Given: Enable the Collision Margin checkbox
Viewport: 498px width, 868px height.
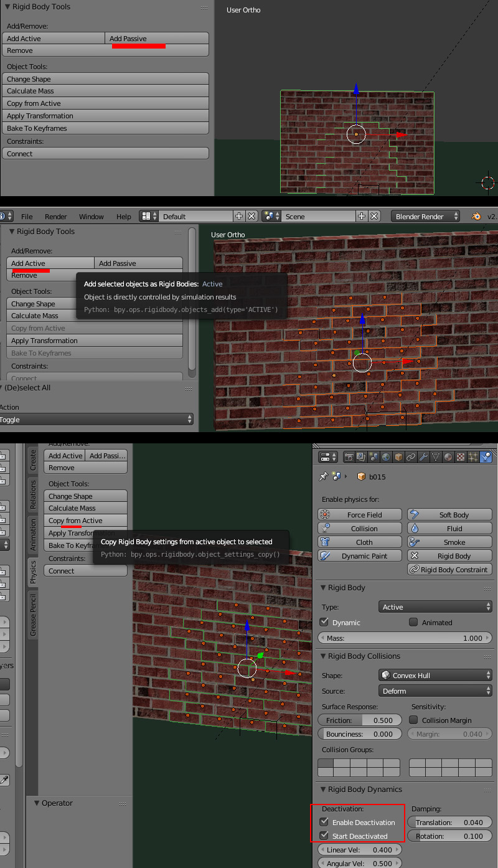Looking at the screenshot, I should point(413,720).
